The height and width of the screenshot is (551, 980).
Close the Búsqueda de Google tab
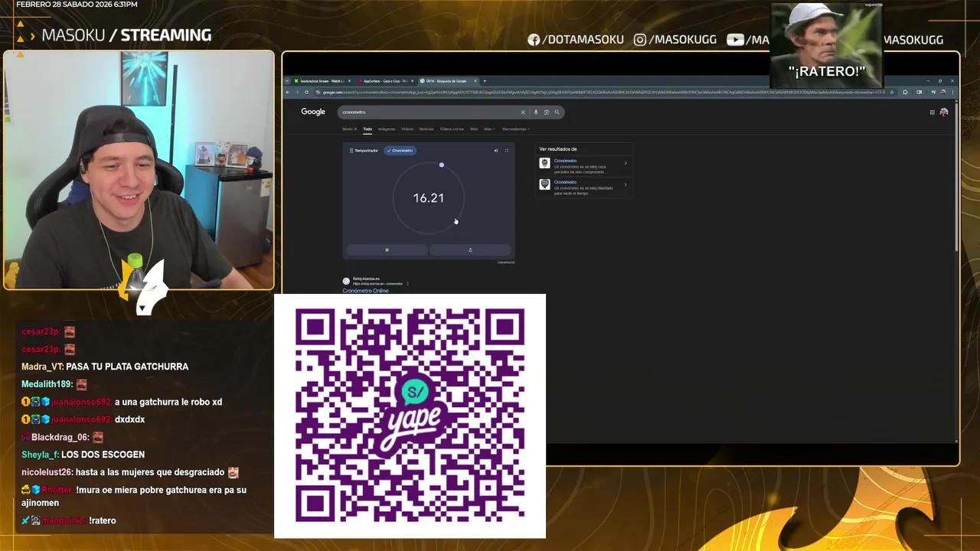click(x=475, y=81)
